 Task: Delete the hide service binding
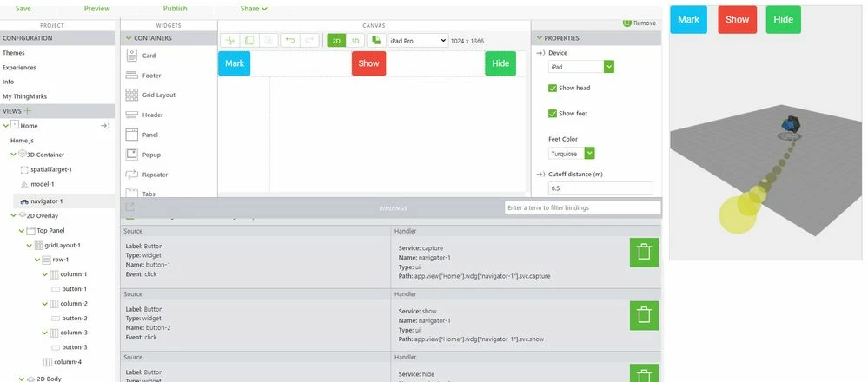644,373
